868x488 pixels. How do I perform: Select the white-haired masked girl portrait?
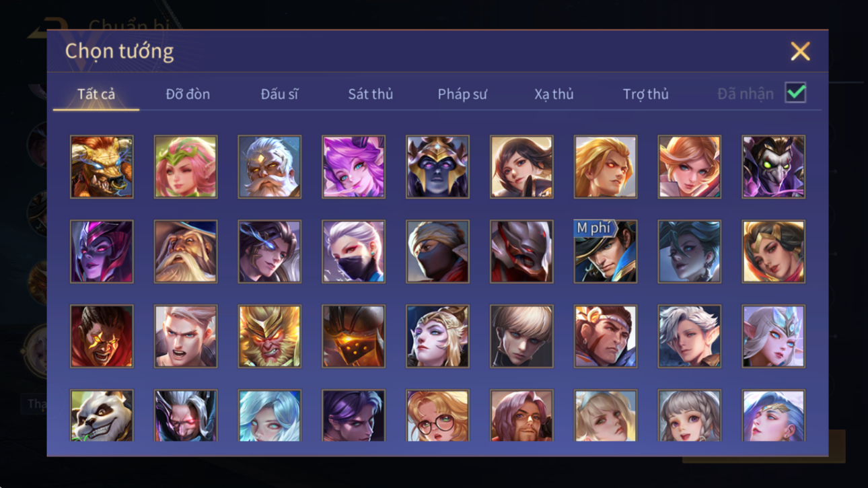pos(353,252)
